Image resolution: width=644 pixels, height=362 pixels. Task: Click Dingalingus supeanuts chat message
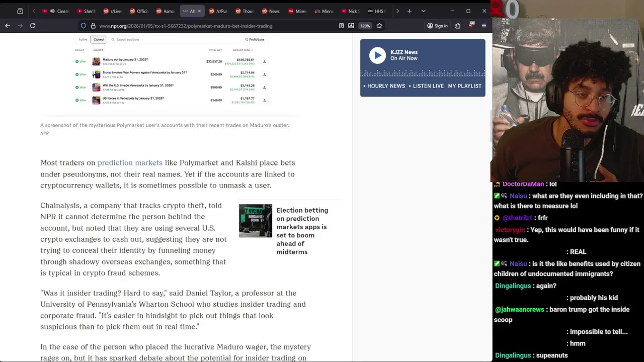coord(531,355)
